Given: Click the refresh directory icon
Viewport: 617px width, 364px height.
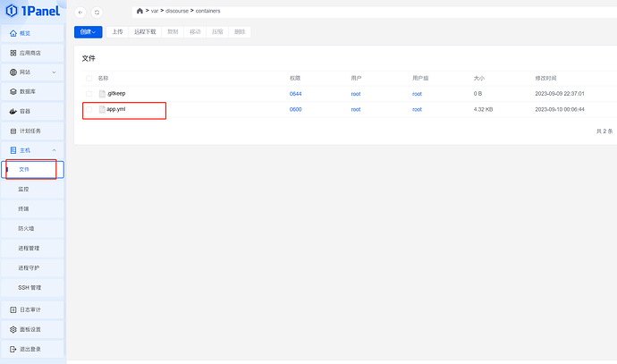Looking at the screenshot, I should tap(97, 13).
